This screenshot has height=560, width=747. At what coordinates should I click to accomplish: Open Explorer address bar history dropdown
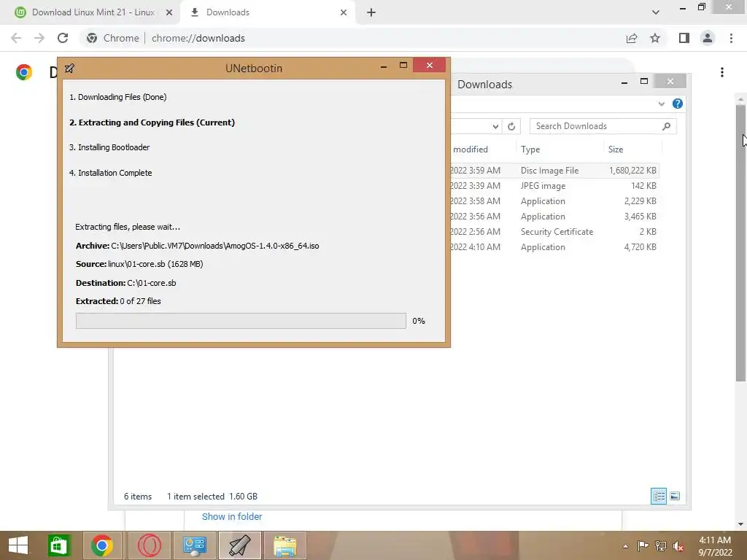(495, 126)
